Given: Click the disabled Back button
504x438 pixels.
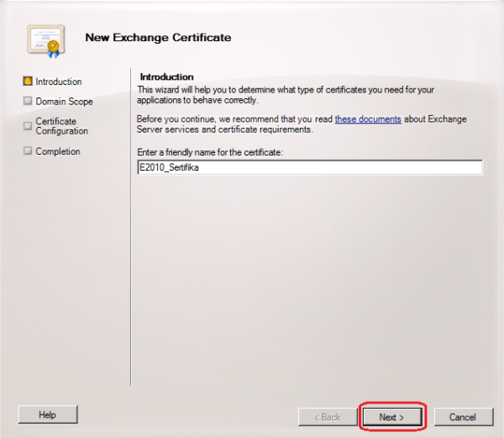Looking at the screenshot, I should (328, 417).
